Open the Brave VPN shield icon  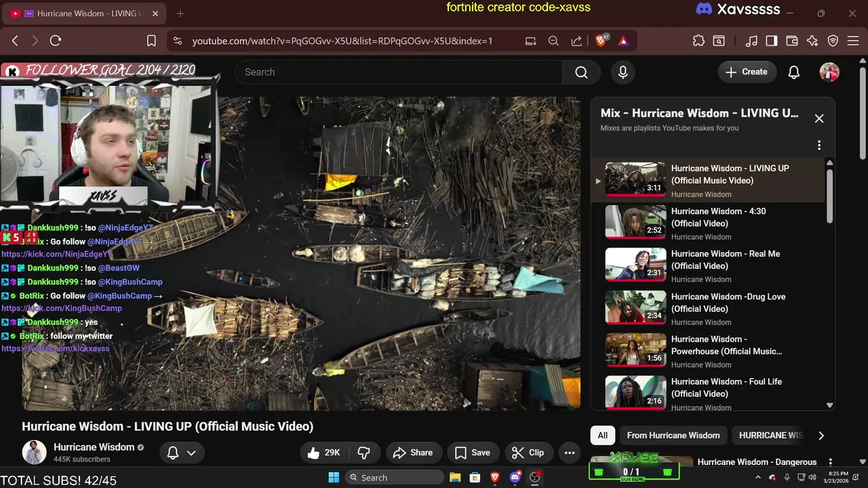[833, 41]
